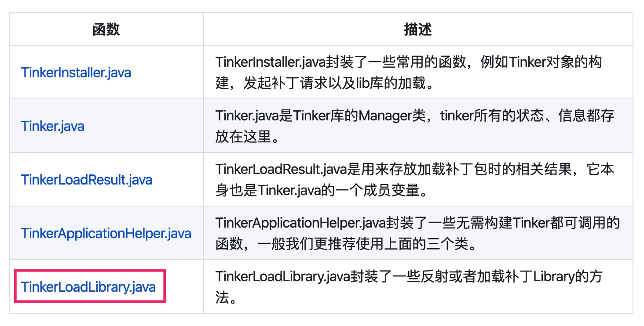Image resolution: width=644 pixels, height=326 pixels.
Task: Click the 函数 column header
Action: 106,29
